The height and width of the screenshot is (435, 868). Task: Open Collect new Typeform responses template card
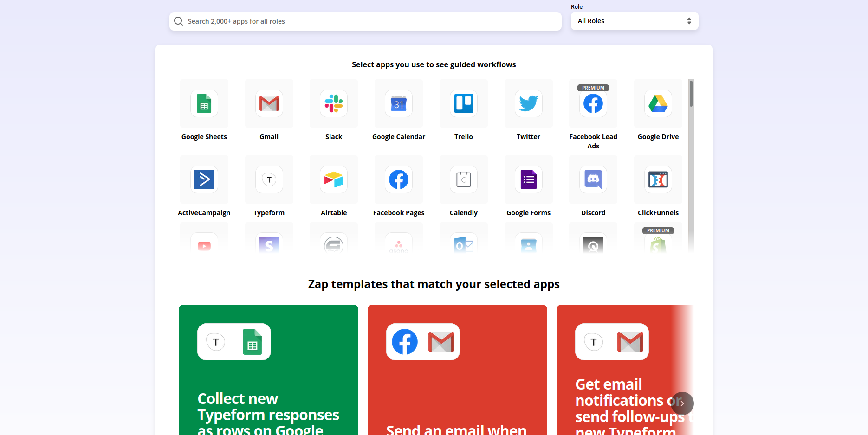[x=268, y=370]
